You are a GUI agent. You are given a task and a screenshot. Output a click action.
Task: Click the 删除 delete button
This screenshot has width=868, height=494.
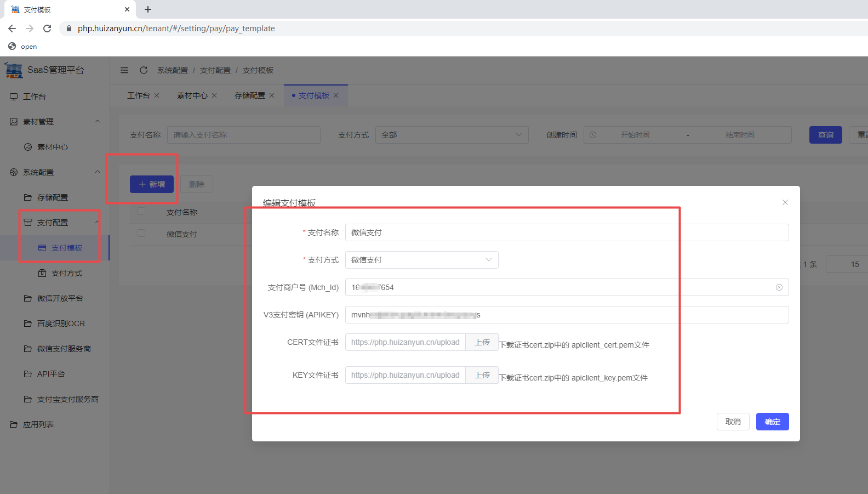(x=197, y=184)
